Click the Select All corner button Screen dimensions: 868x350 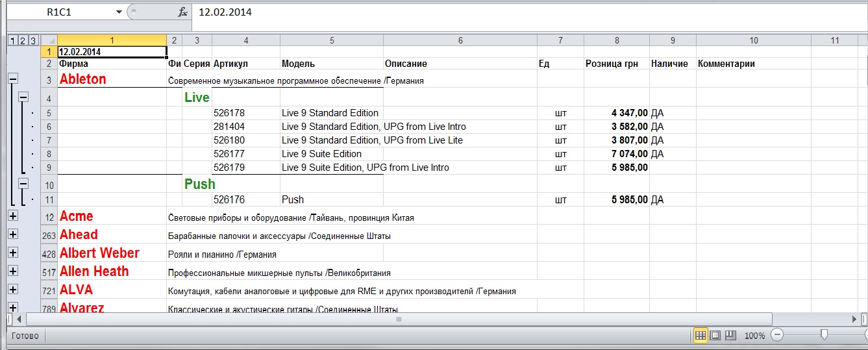[x=49, y=40]
